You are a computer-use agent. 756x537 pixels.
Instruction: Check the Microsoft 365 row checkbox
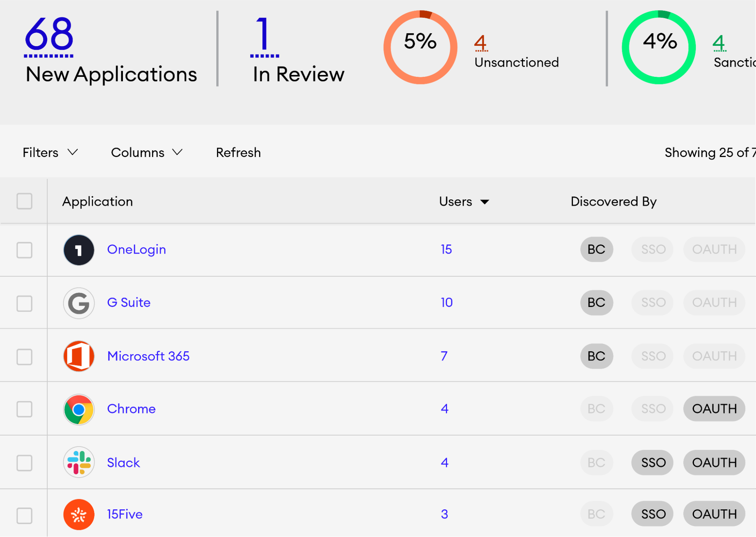(x=25, y=357)
